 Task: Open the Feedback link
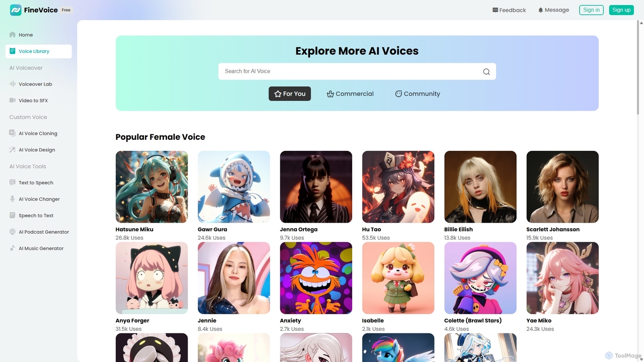(509, 10)
